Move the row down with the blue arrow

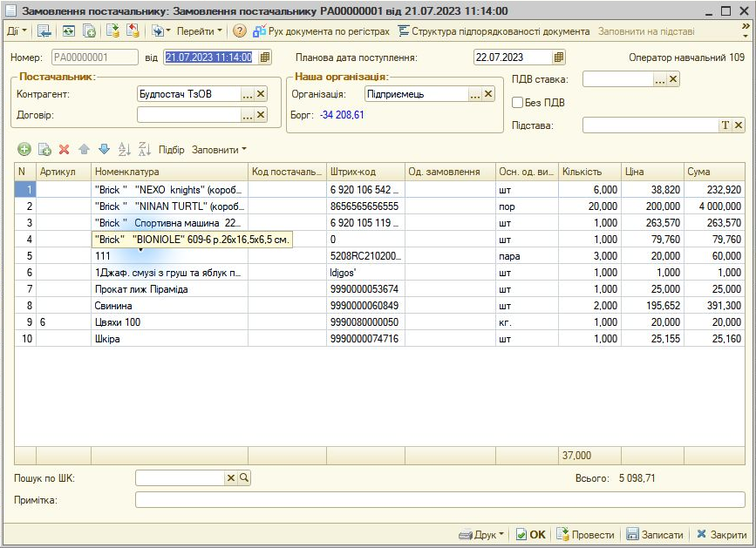coord(104,149)
